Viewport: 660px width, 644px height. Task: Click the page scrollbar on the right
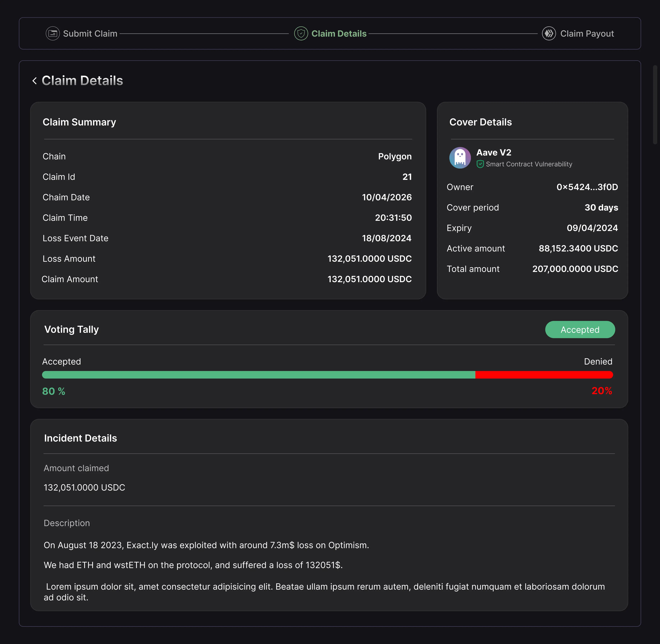point(655,105)
